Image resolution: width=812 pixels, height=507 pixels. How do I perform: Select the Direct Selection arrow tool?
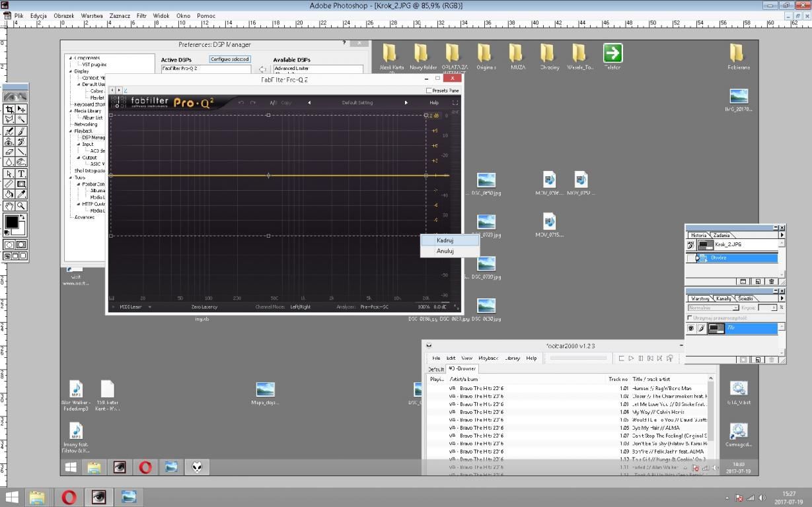pyautogui.click(x=9, y=174)
